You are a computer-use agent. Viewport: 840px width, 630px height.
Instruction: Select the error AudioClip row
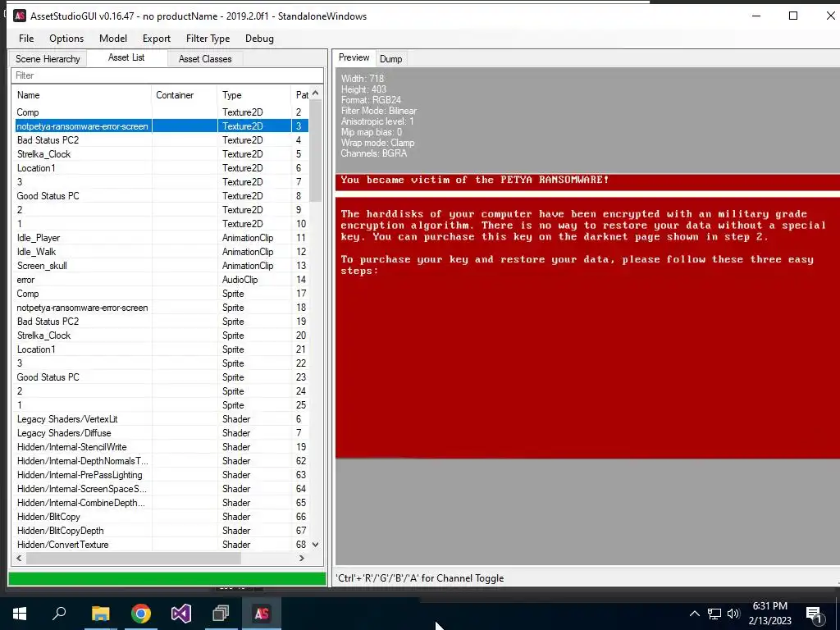coord(161,280)
